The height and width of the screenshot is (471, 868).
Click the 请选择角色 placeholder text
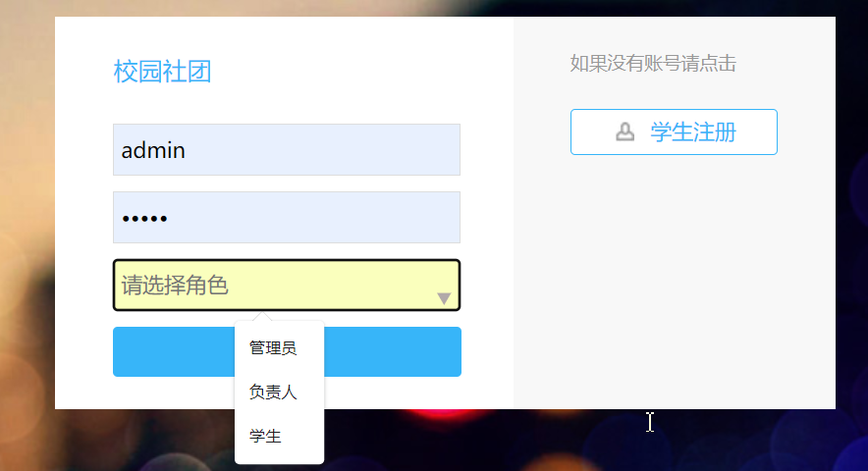pos(175,286)
